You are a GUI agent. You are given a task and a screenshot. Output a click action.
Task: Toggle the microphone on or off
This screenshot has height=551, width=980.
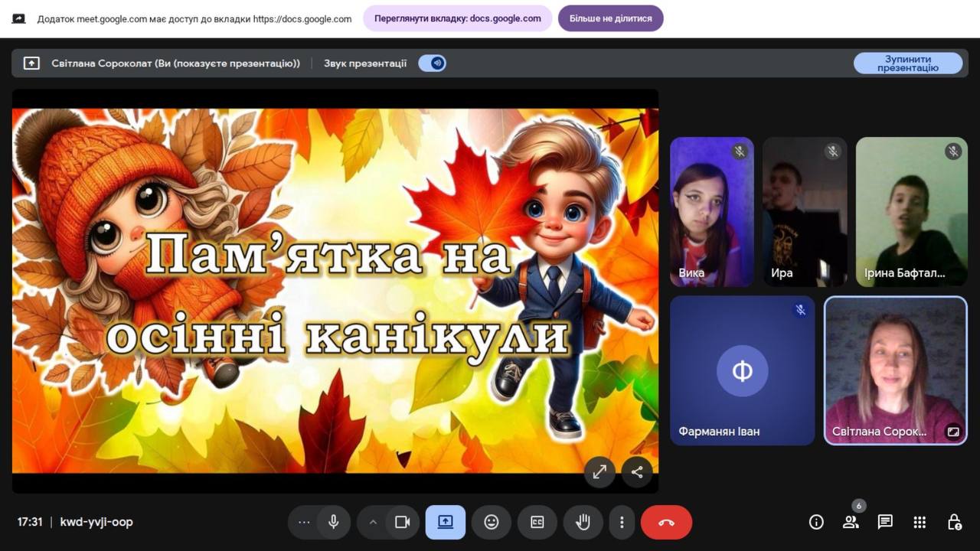[334, 522]
